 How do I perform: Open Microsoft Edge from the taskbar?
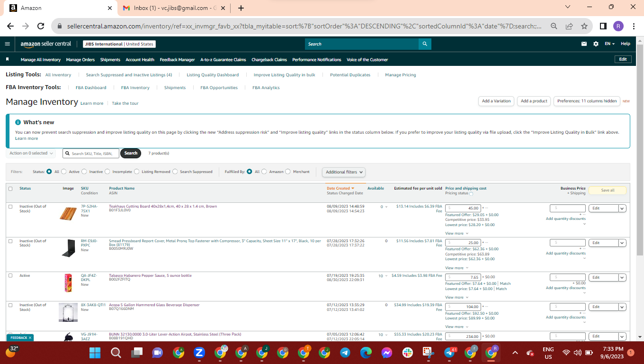pos(366,353)
